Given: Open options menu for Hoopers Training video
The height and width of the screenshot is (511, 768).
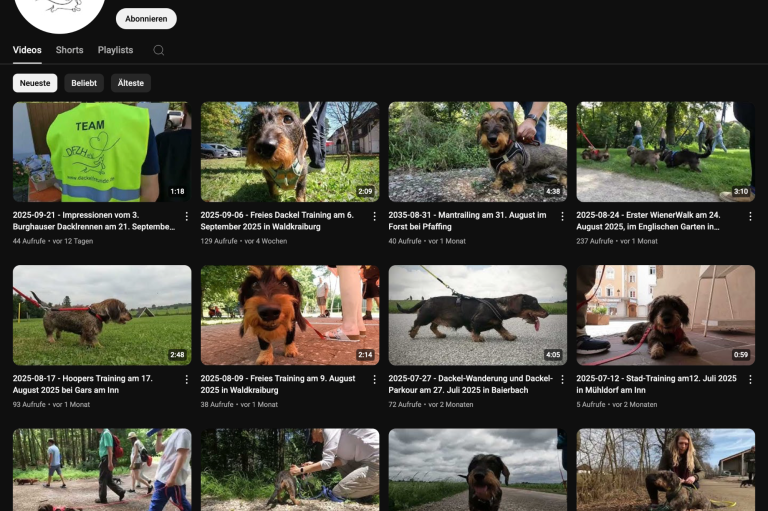Looking at the screenshot, I should tap(186, 380).
